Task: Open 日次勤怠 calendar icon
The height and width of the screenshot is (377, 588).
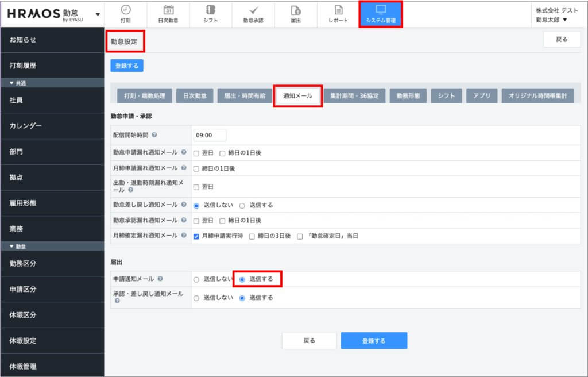Action: click(168, 10)
